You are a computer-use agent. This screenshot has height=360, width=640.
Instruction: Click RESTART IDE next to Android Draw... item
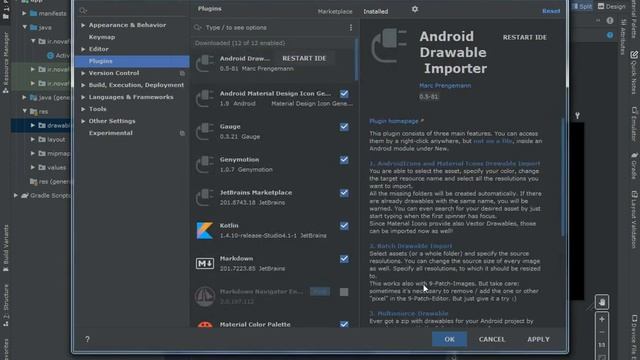point(304,58)
